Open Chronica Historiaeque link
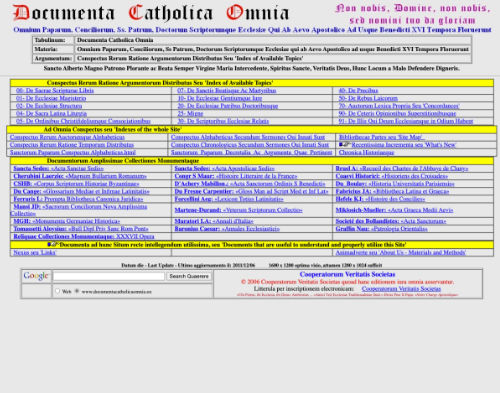500x393 pixels. (x=366, y=152)
